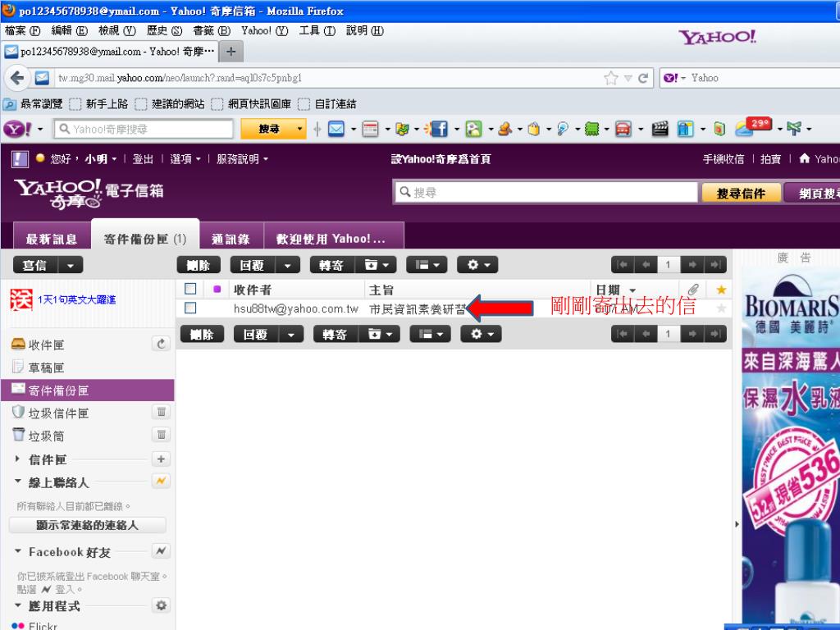Click the auction gavel icon in Yahoo toolbar
The width and height of the screenshot is (840, 630).
(504, 129)
